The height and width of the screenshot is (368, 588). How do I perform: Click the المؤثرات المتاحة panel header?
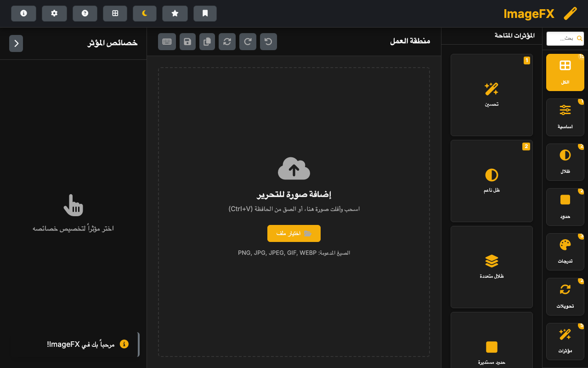[x=514, y=35]
